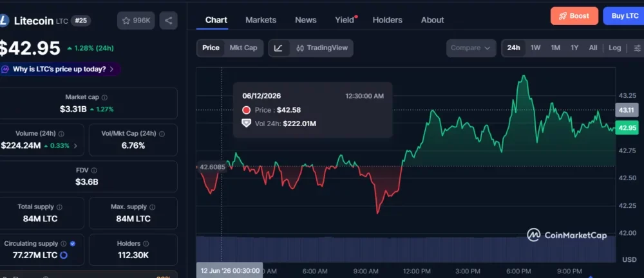The image size is (644, 278).
Task: Open the About tab
Action: click(433, 20)
